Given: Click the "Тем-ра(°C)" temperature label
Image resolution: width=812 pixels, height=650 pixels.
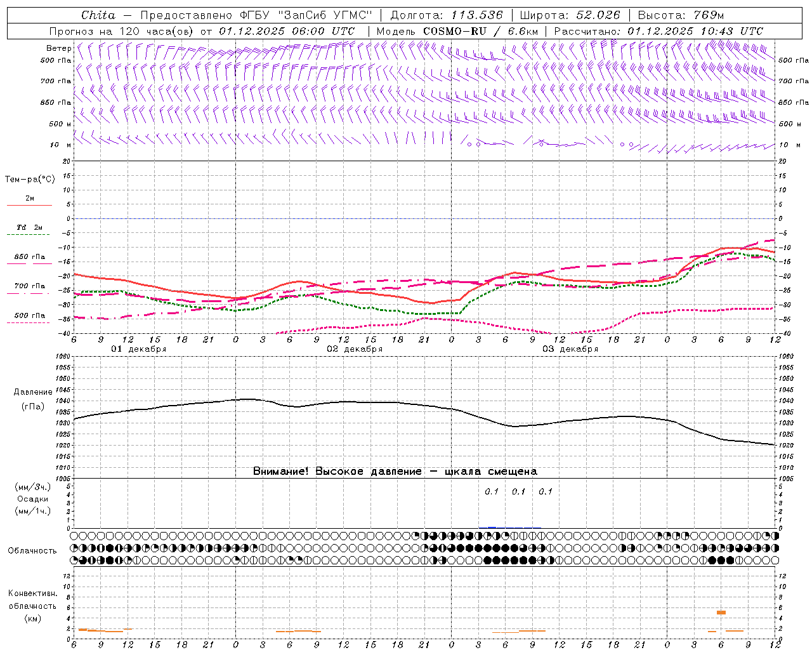Looking at the screenshot, I should 30,180.
